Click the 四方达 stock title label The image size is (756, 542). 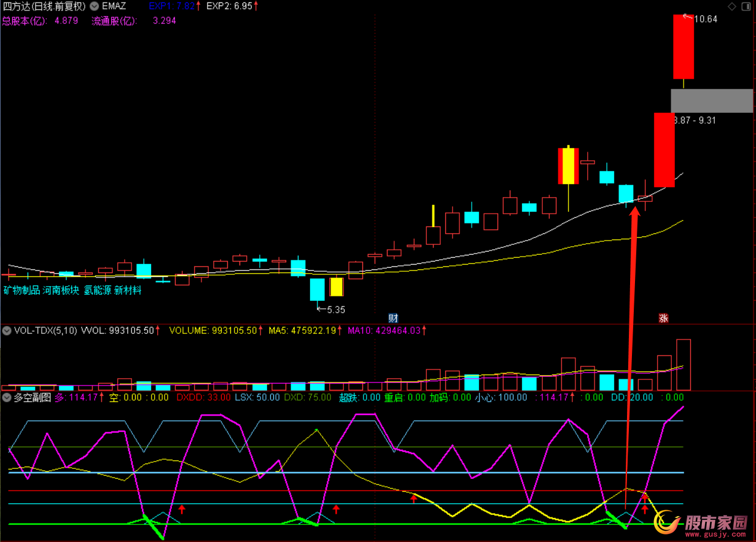point(44,6)
